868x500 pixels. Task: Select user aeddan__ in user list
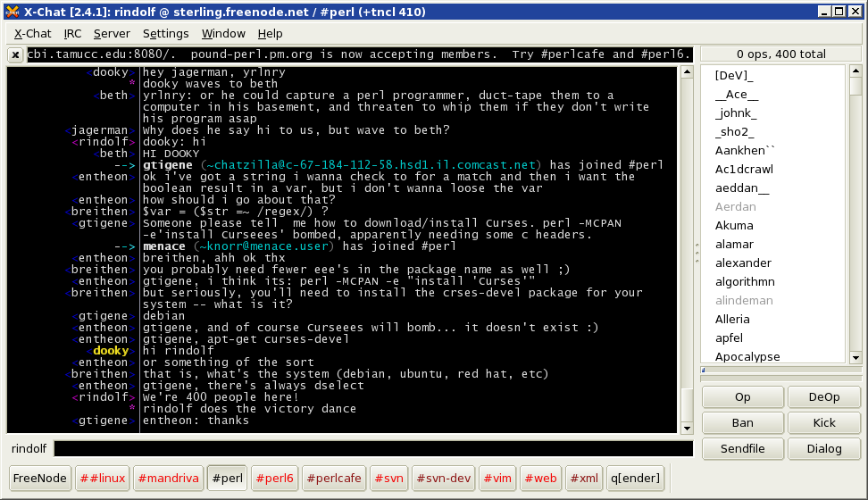[742, 188]
